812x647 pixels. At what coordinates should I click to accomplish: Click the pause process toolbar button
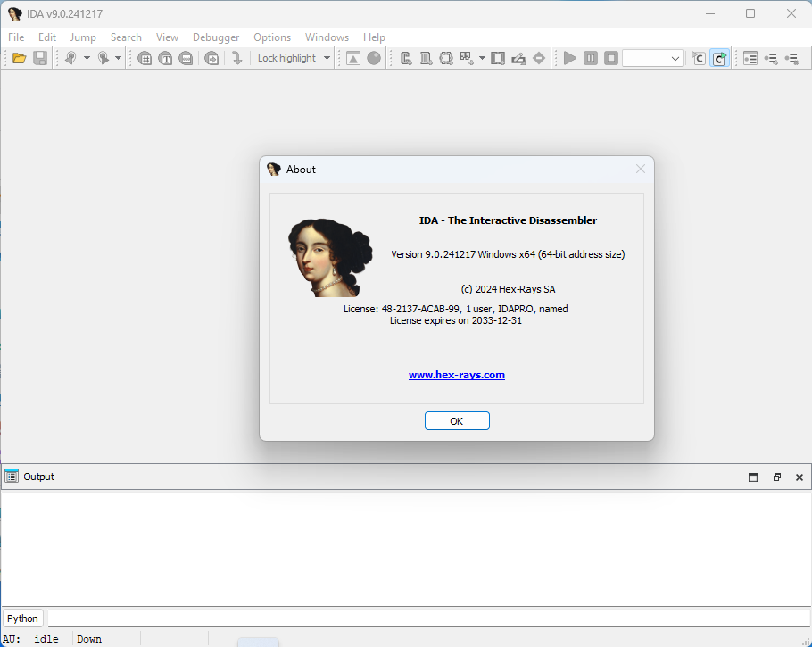click(x=591, y=58)
